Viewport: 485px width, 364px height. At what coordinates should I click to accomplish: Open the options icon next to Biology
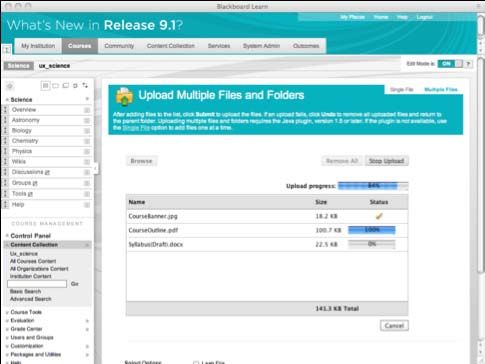pyautogui.click(x=87, y=131)
